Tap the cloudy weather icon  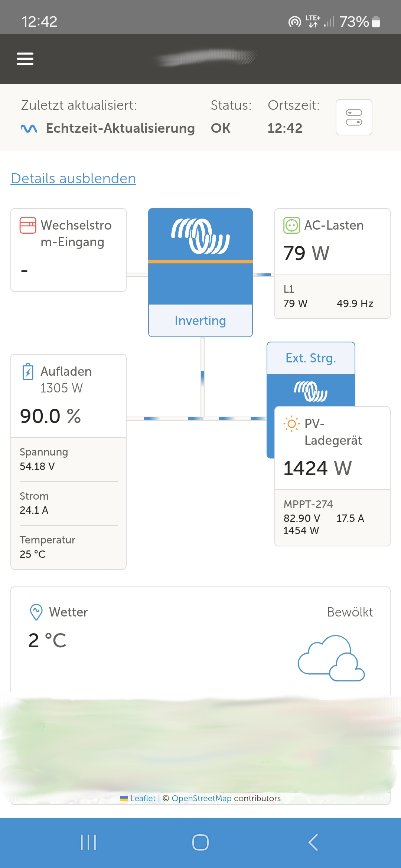click(x=331, y=658)
